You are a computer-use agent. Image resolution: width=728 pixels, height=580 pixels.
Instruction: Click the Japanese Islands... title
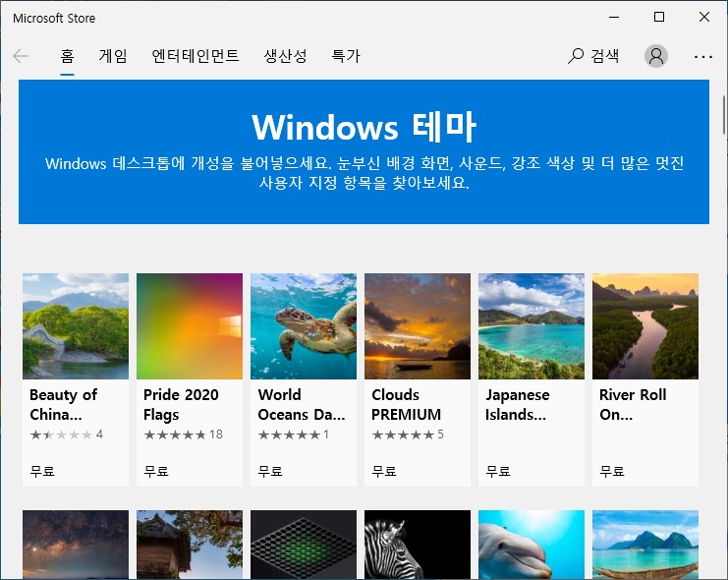(518, 404)
